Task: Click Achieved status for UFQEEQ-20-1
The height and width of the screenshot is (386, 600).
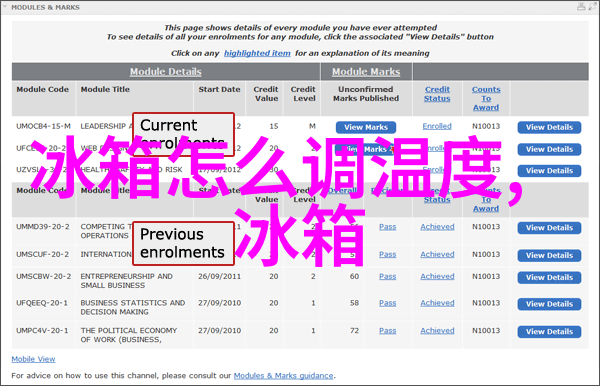Action: 437,303
